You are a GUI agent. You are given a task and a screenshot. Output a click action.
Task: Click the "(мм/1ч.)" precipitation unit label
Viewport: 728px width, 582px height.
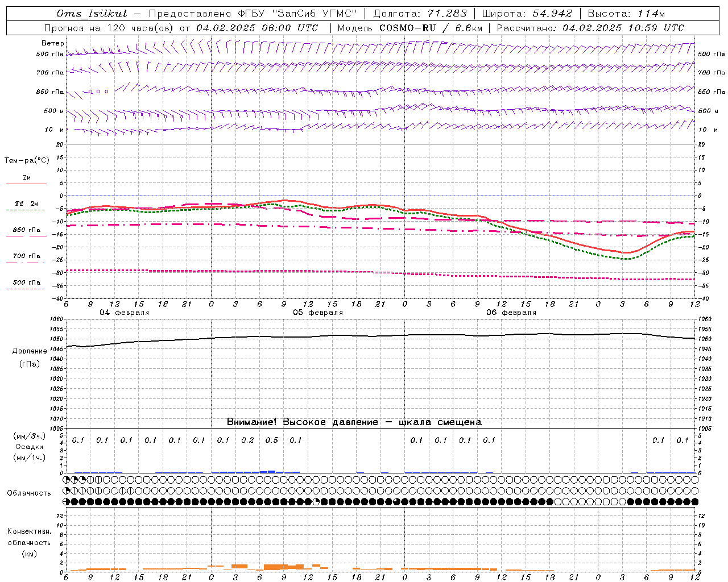(x=29, y=458)
